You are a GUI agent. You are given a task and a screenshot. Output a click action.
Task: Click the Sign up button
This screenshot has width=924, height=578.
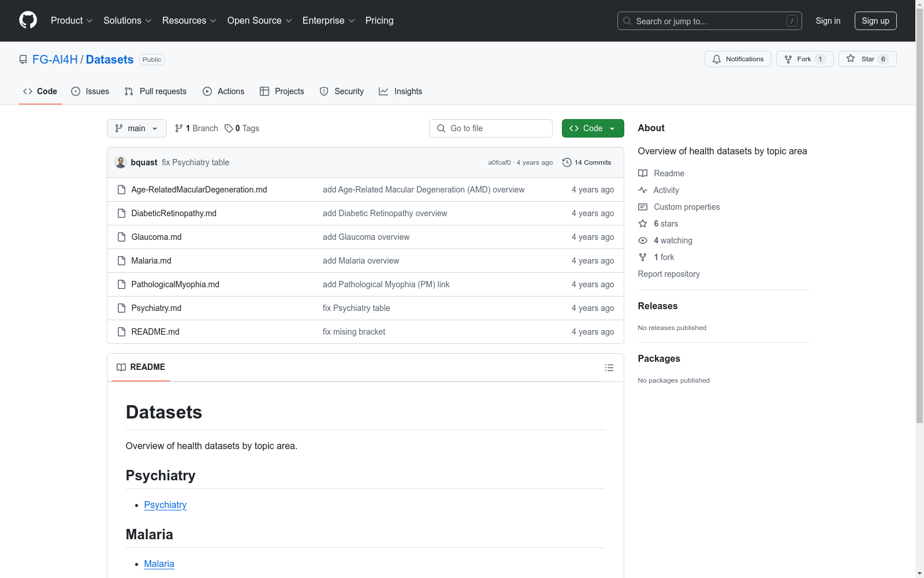point(875,21)
